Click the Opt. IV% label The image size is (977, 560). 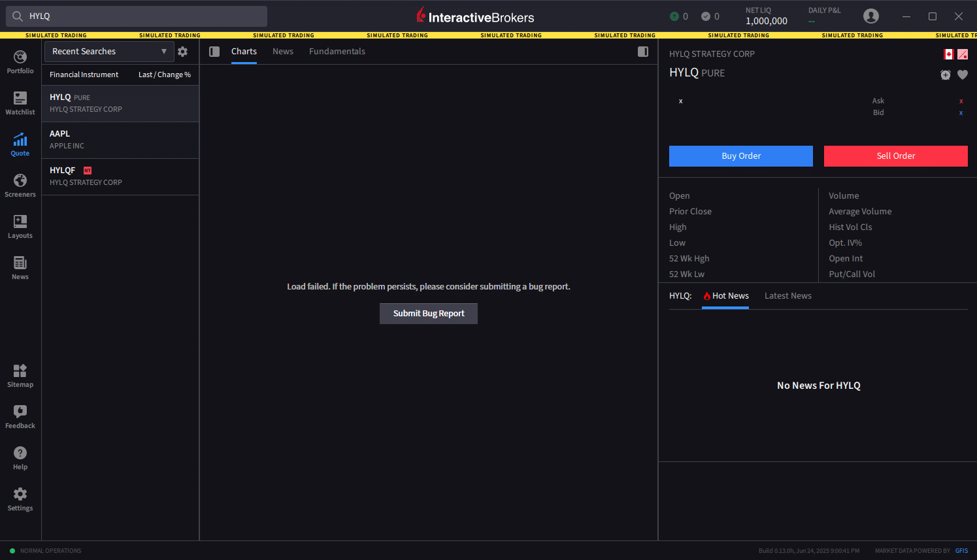coord(845,243)
